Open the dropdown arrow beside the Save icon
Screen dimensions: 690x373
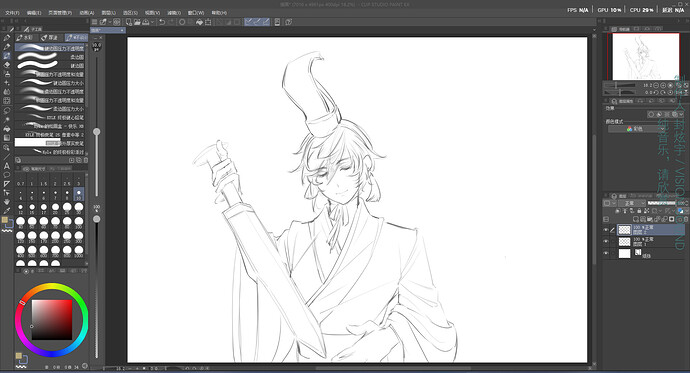[x=152, y=22]
